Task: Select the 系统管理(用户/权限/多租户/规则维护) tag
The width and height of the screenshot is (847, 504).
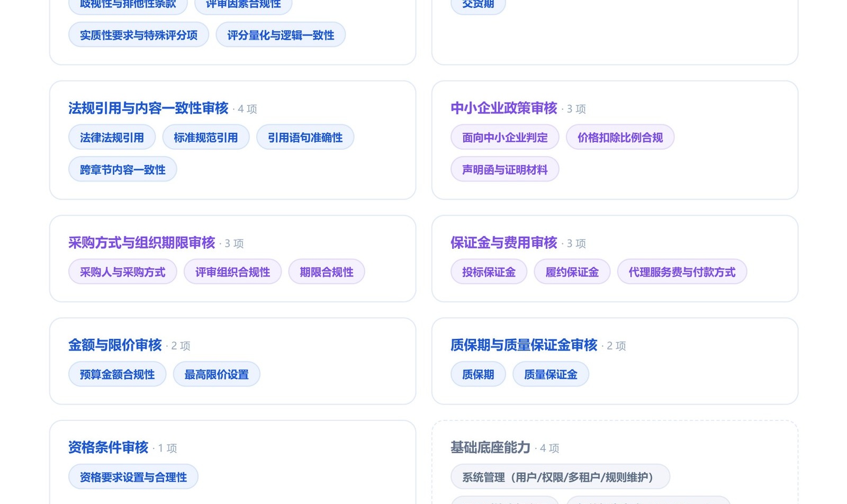Action: 560,477
